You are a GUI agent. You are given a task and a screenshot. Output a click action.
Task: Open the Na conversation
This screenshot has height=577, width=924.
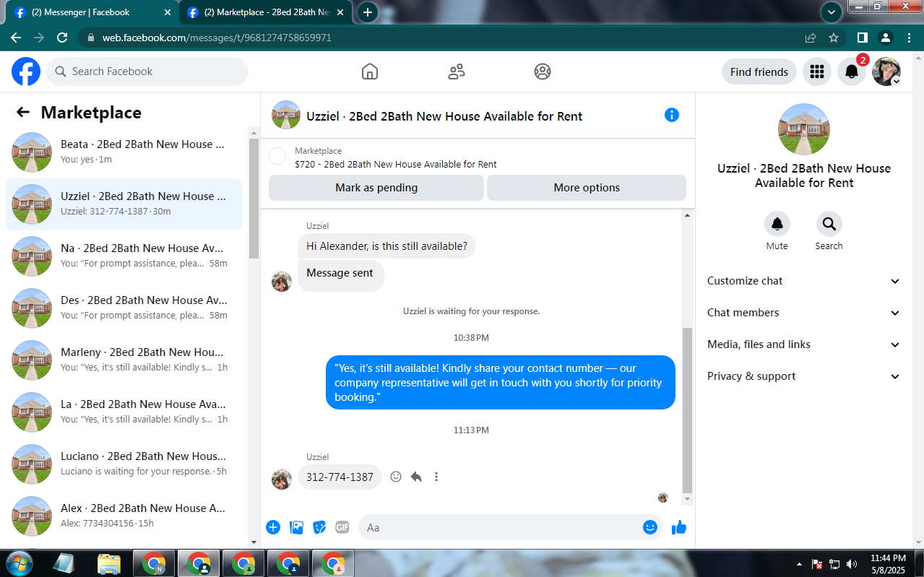pyautogui.click(x=124, y=256)
